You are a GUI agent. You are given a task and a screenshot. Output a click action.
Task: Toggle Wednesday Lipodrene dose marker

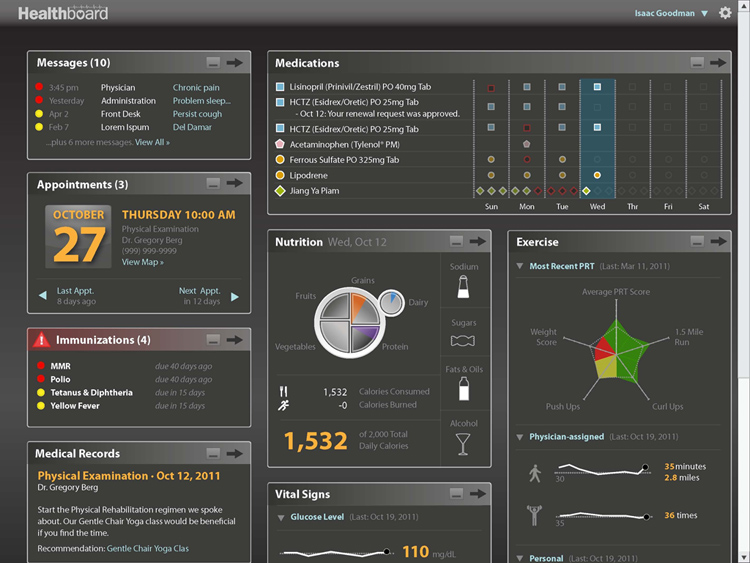pyautogui.click(x=597, y=175)
